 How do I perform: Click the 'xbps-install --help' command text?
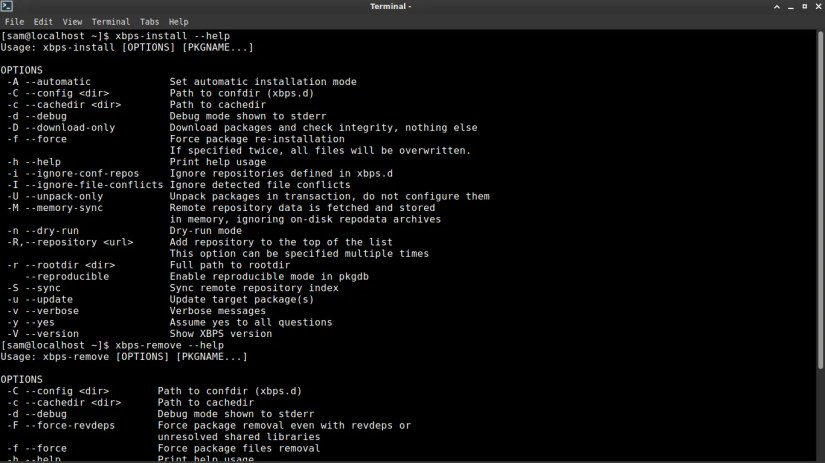pyautogui.click(x=173, y=36)
